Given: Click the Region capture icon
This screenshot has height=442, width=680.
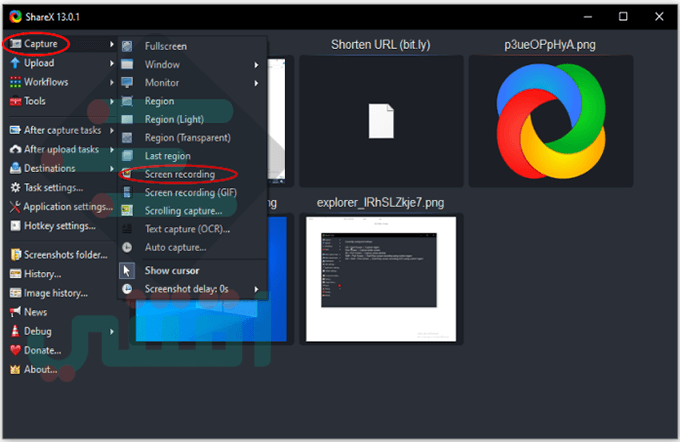Looking at the screenshot, I should pos(127,101).
